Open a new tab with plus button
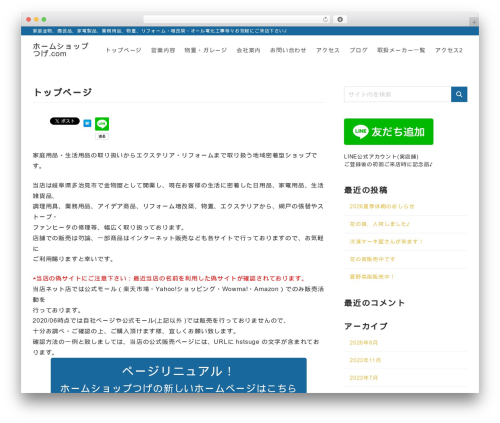The height and width of the screenshot is (423, 500). (474, 22)
